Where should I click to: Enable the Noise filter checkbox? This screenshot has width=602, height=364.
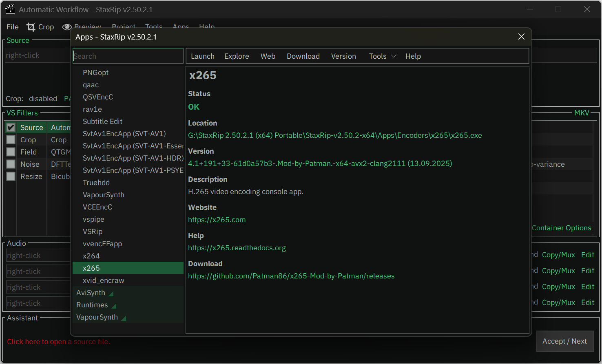tap(11, 164)
